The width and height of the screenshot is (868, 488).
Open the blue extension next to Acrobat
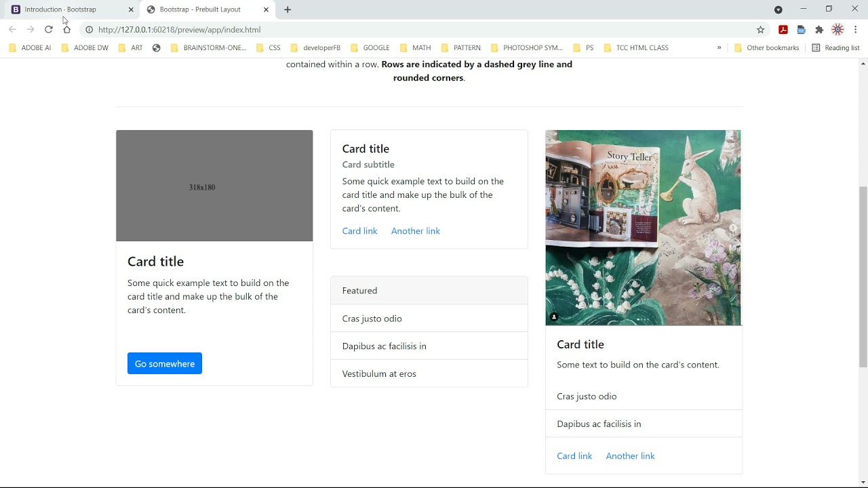tap(801, 30)
